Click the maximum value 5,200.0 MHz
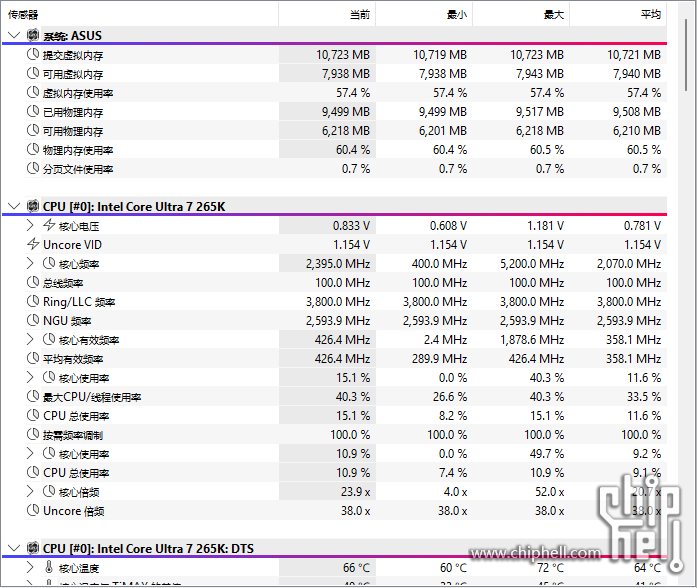Viewport: 697px width, 588px height. [x=532, y=264]
